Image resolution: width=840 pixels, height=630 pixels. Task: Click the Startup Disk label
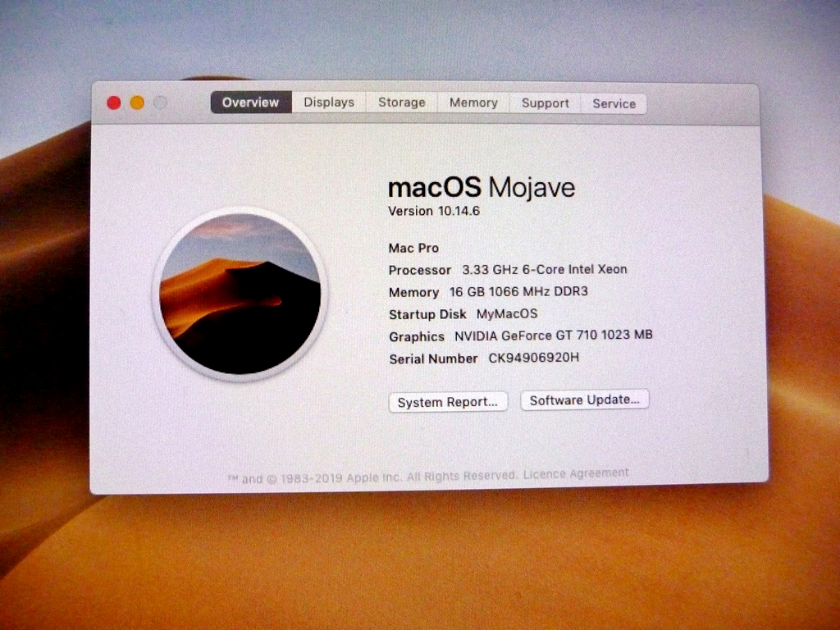point(427,314)
